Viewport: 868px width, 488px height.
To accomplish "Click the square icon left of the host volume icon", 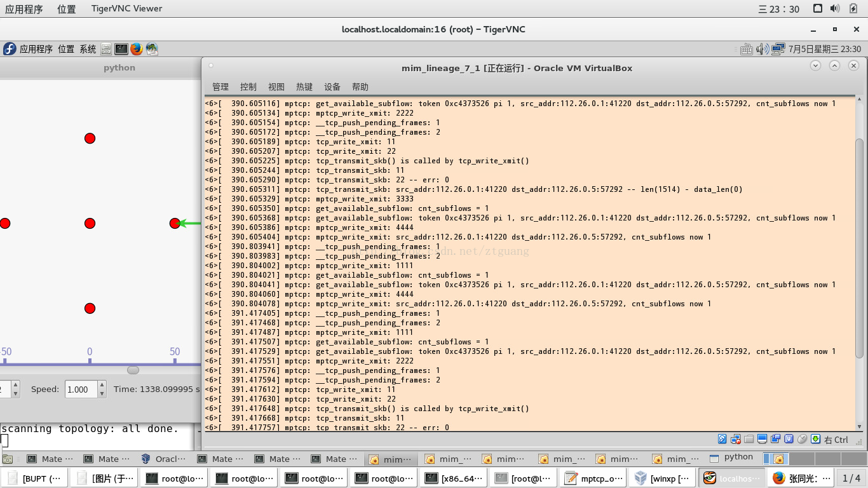I will click(x=818, y=8).
